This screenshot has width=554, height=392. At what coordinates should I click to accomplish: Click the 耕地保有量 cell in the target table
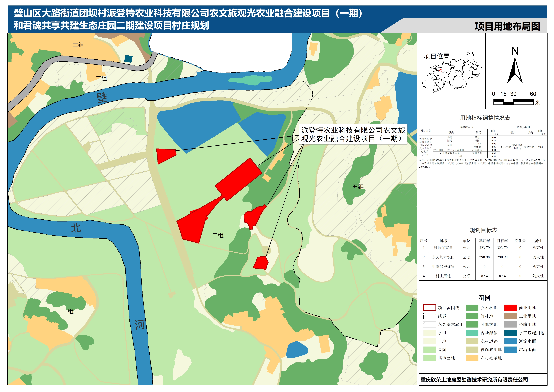coord(443,248)
